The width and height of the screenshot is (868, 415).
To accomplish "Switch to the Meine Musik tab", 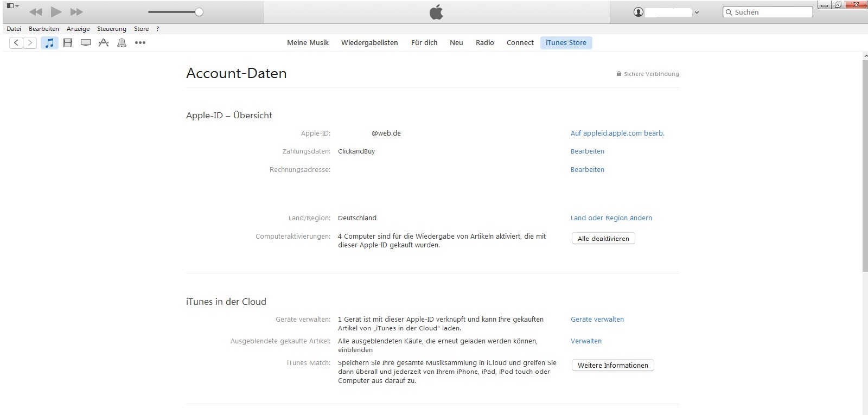I will (x=308, y=43).
